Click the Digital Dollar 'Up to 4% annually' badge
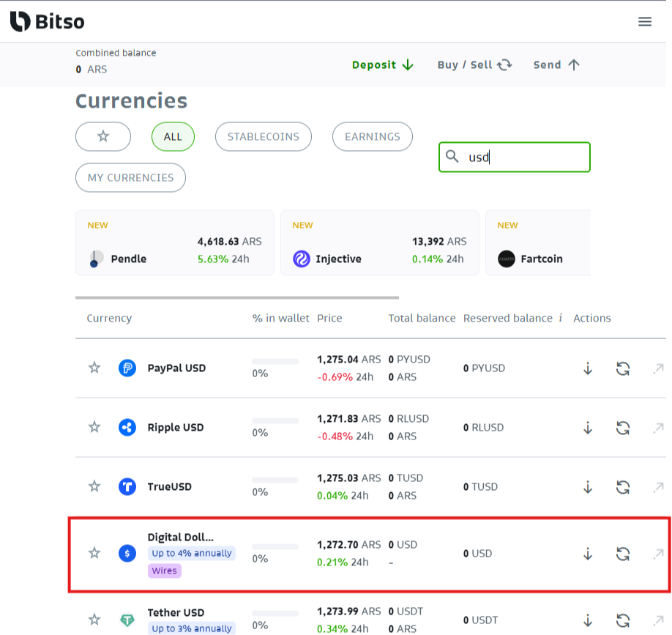 pyautogui.click(x=192, y=553)
